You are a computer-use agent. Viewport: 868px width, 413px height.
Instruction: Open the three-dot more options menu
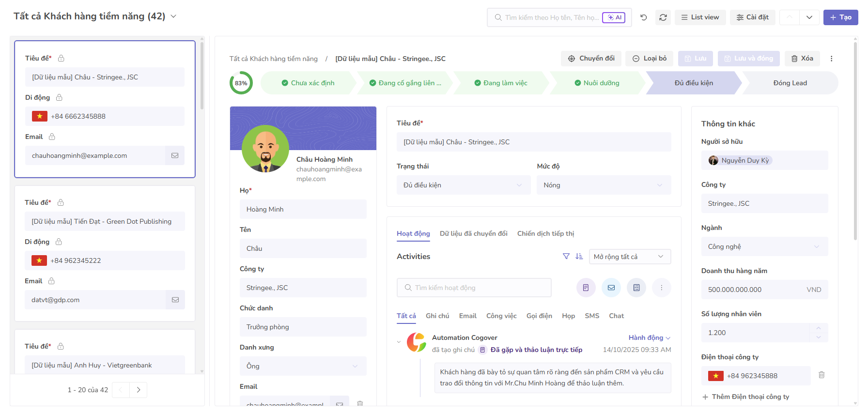coord(832,59)
